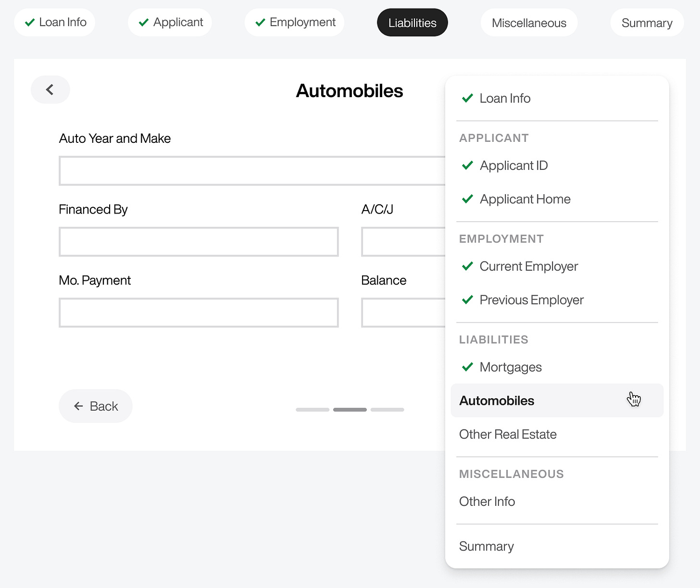Open the Loan Info step tab

55,23
